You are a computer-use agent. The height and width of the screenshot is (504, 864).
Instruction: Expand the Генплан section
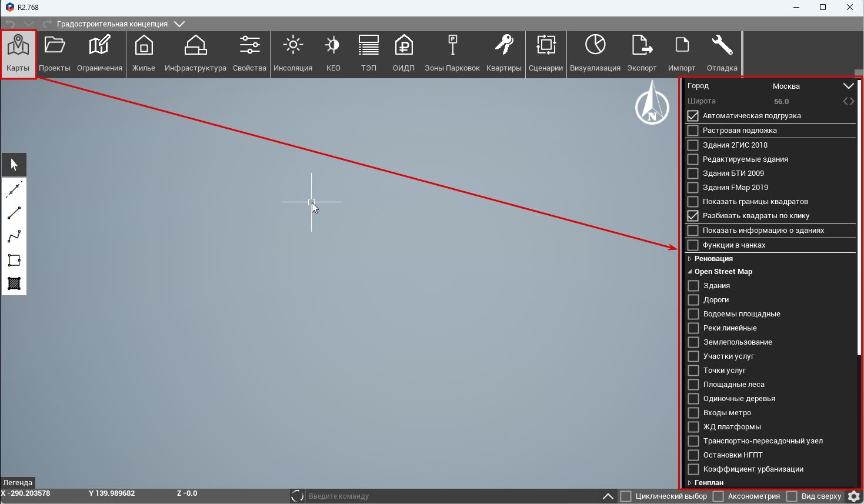(x=689, y=483)
